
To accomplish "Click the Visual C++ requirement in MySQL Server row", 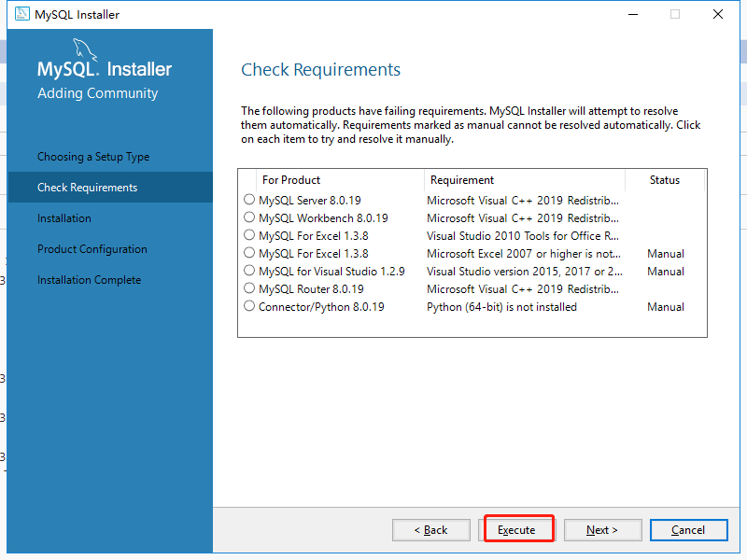I will (523, 201).
